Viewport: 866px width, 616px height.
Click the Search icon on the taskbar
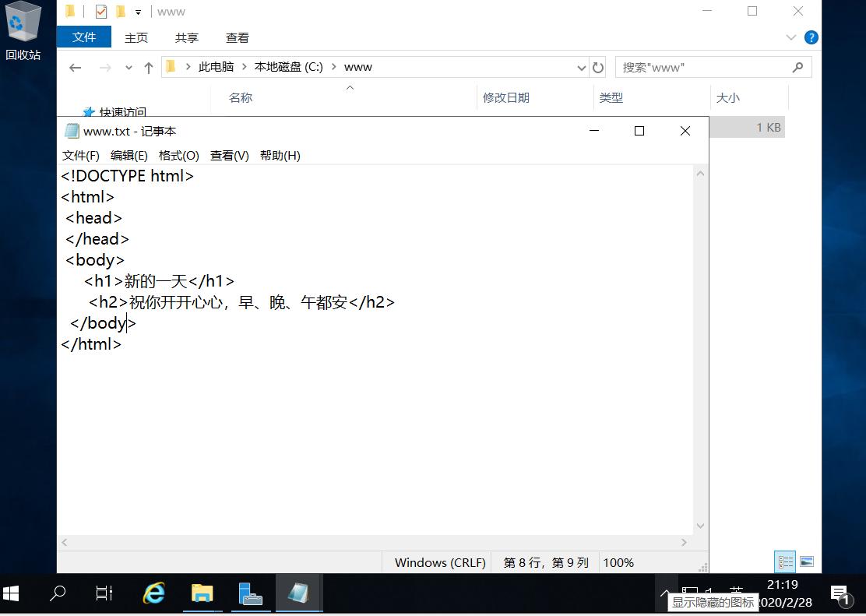(x=58, y=593)
